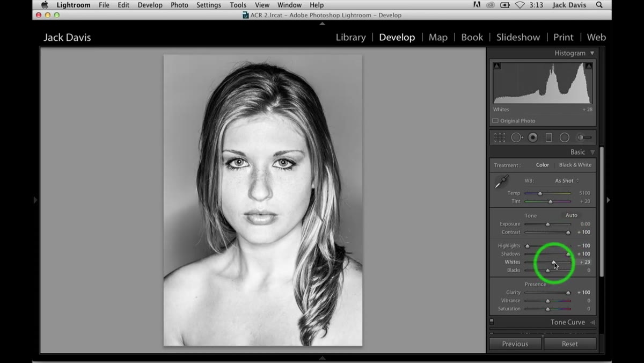Click the Tint slider handle
The height and width of the screenshot is (363, 644).
[550, 201]
